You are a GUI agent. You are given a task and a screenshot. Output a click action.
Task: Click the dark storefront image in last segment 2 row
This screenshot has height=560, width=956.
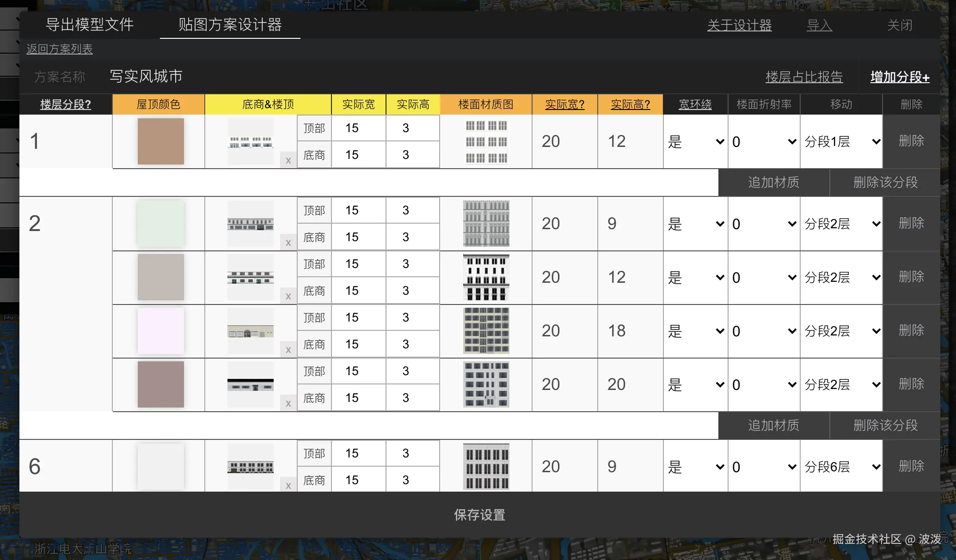coord(250,384)
